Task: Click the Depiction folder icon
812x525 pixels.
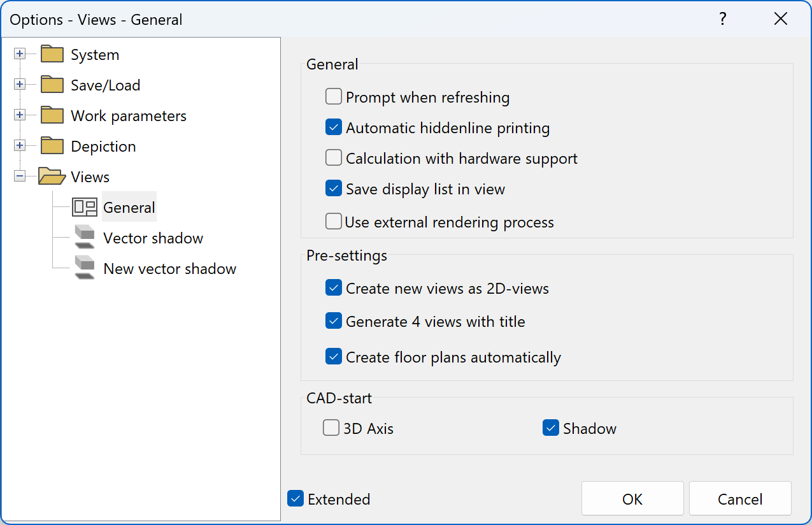Action: 52,147
